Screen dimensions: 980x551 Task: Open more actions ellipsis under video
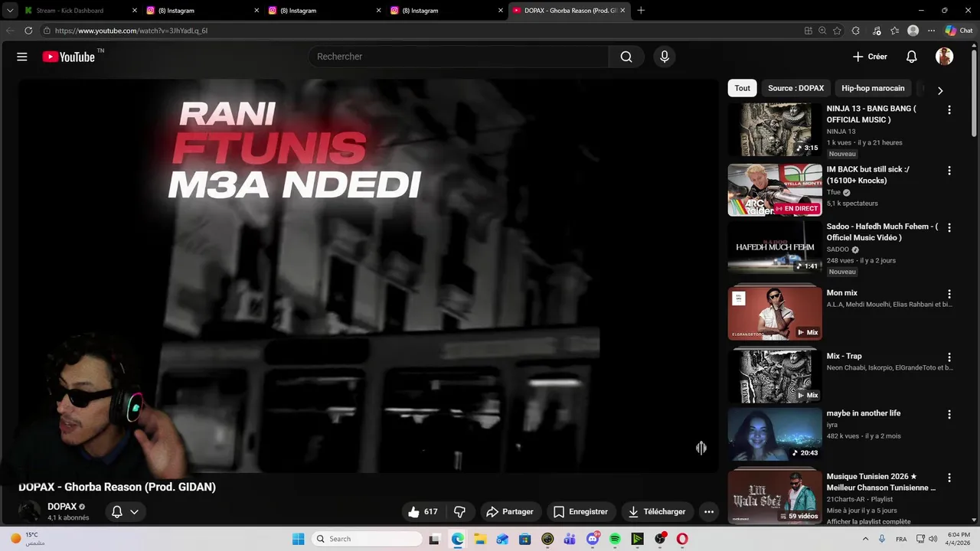coord(709,512)
